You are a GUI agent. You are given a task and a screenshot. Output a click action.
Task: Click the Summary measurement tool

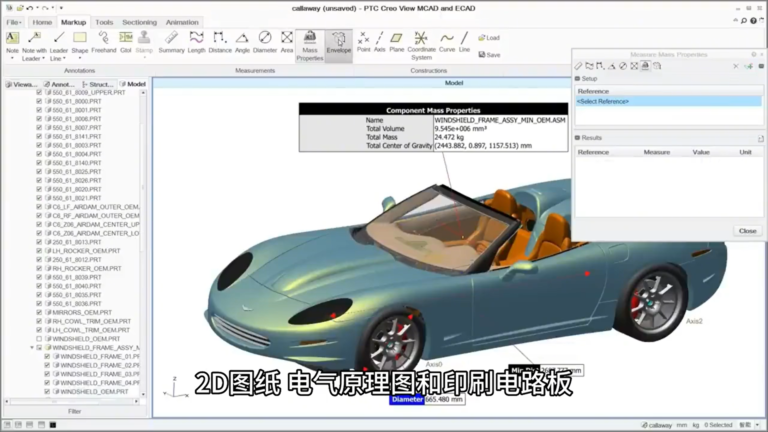pyautogui.click(x=171, y=42)
